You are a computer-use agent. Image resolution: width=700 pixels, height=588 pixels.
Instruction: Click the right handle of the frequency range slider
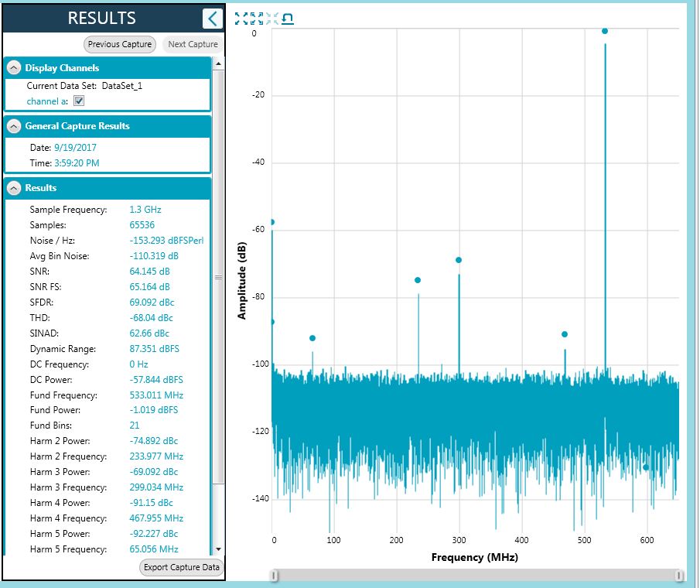680,575
